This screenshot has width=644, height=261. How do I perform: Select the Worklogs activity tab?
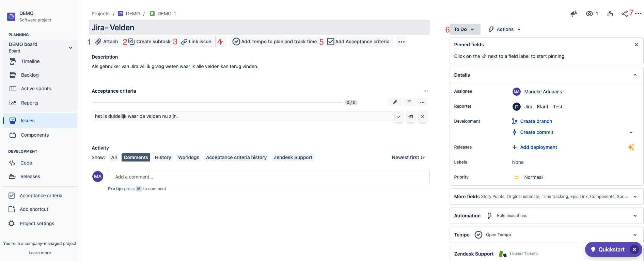(189, 157)
